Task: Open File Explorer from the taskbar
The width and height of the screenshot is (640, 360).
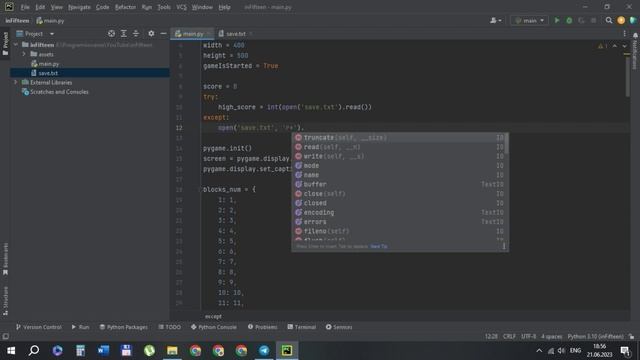Action: (x=172, y=350)
